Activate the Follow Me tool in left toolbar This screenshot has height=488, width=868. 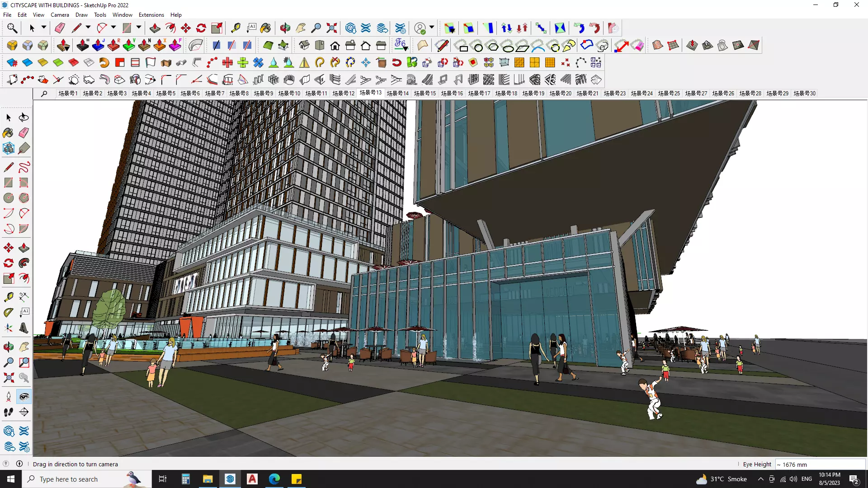pos(24,263)
